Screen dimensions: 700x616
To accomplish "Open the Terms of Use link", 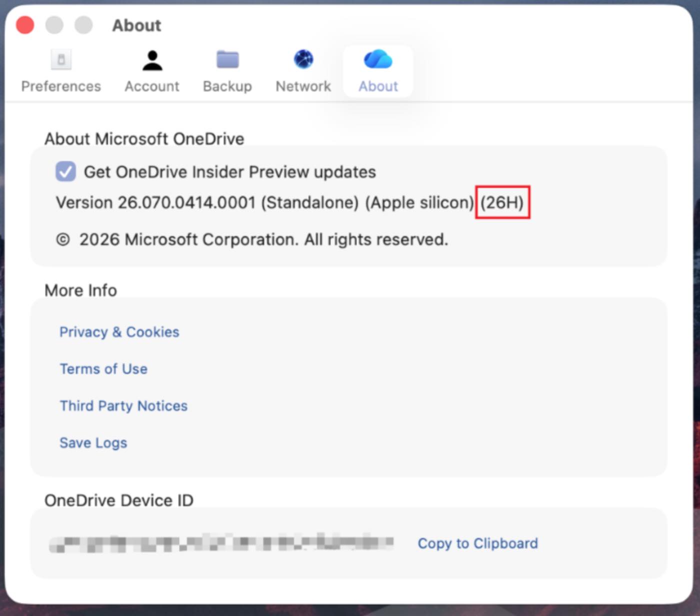I will tap(103, 369).
